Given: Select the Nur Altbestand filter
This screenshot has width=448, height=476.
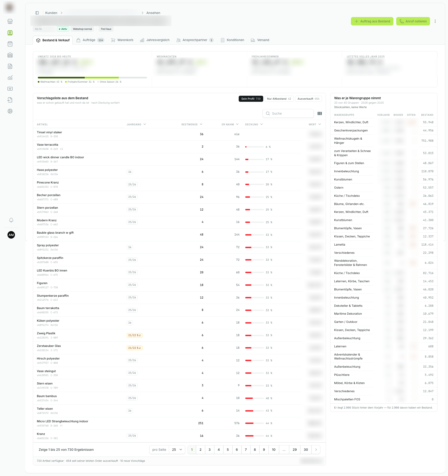Looking at the screenshot, I should click(279, 99).
